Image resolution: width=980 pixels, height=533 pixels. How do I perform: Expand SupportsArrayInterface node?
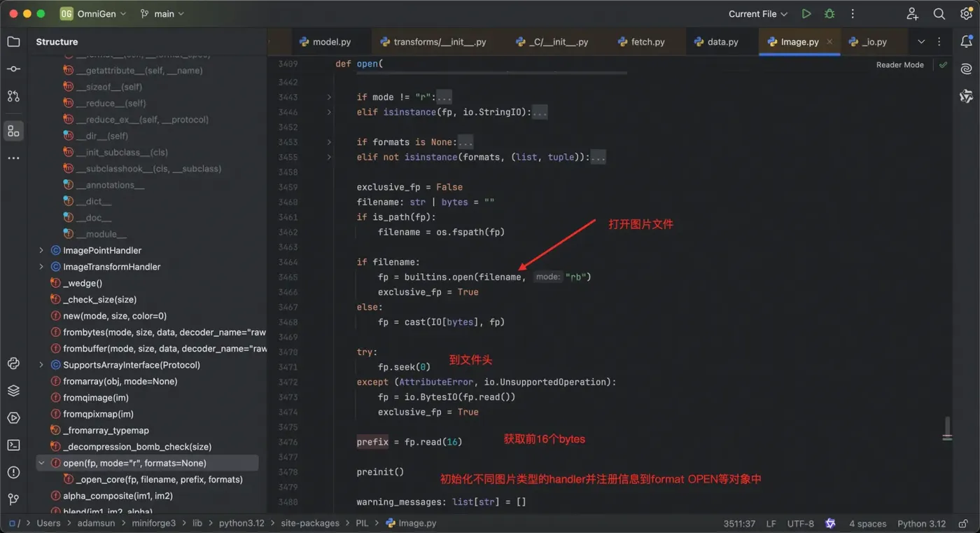pyautogui.click(x=41, y=365)
